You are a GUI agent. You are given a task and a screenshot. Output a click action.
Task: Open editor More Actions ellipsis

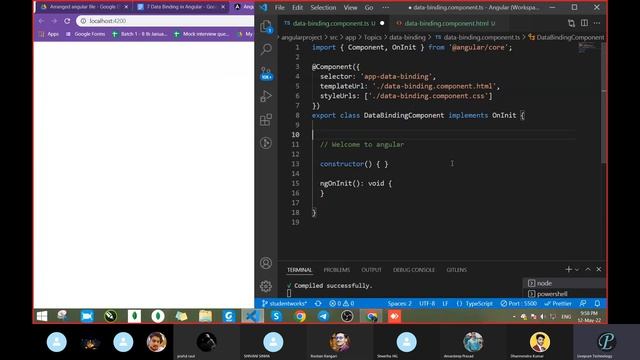click(x=597, y=23)
